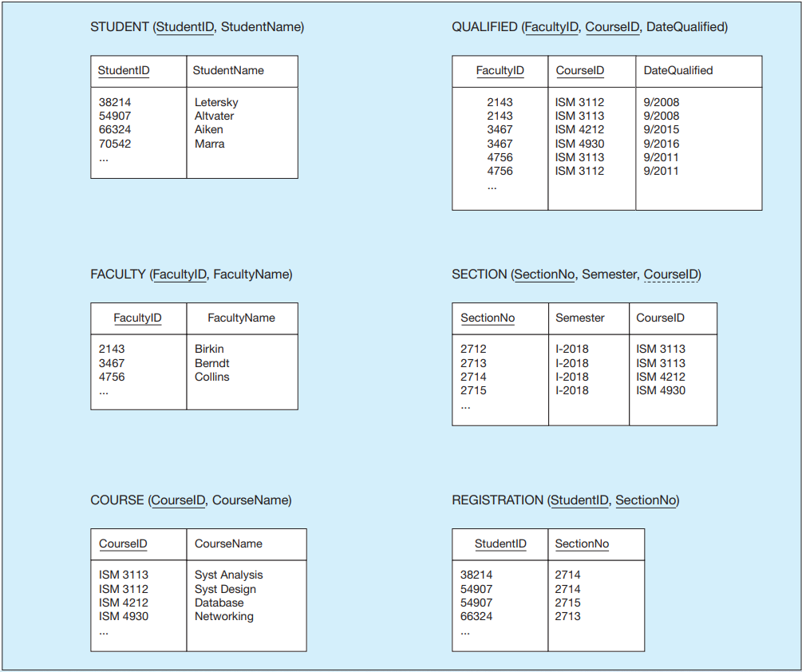This screenshot has height=672, width=802.
Task: Click 2715 in the SECTION table
Action: pos(474,391)
